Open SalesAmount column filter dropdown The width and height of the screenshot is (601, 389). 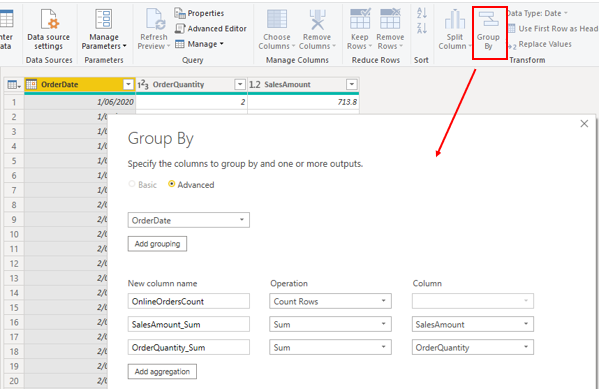351,84
